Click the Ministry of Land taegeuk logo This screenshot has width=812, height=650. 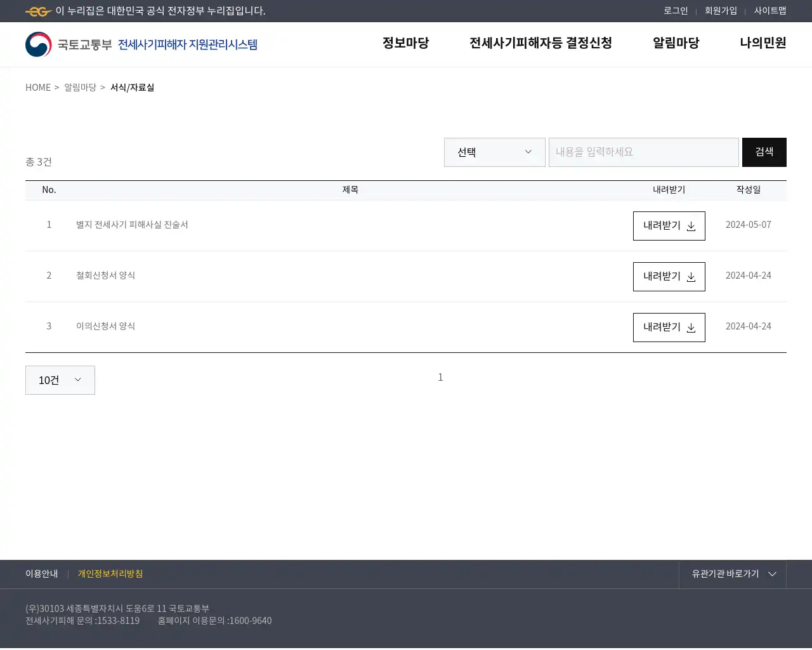click(x=39, y=44)
